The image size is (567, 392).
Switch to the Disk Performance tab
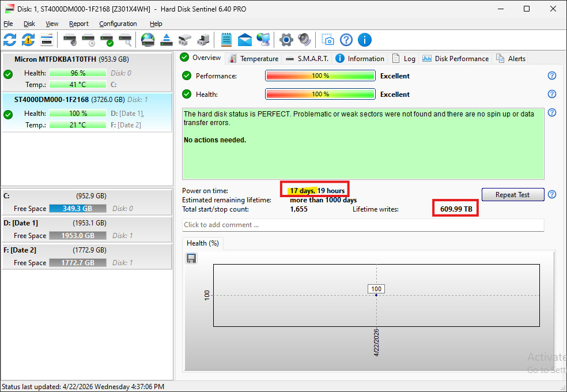[x=456, y=59]
